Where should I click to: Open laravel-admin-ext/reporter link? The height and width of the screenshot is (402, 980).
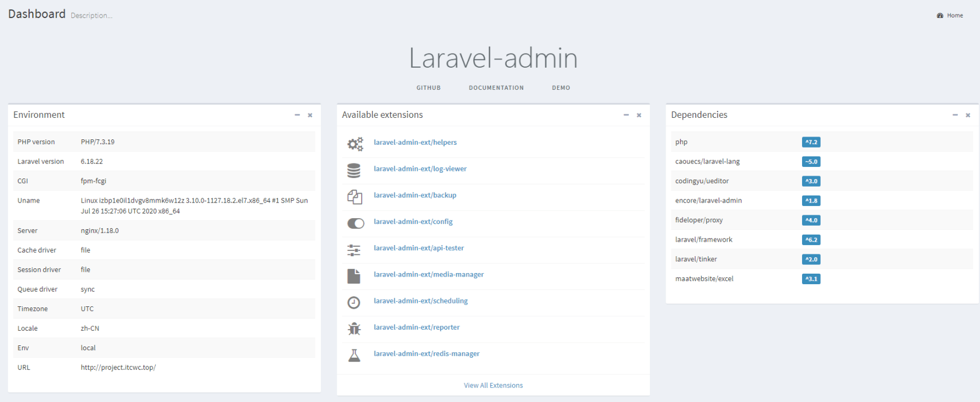[416, 327]
